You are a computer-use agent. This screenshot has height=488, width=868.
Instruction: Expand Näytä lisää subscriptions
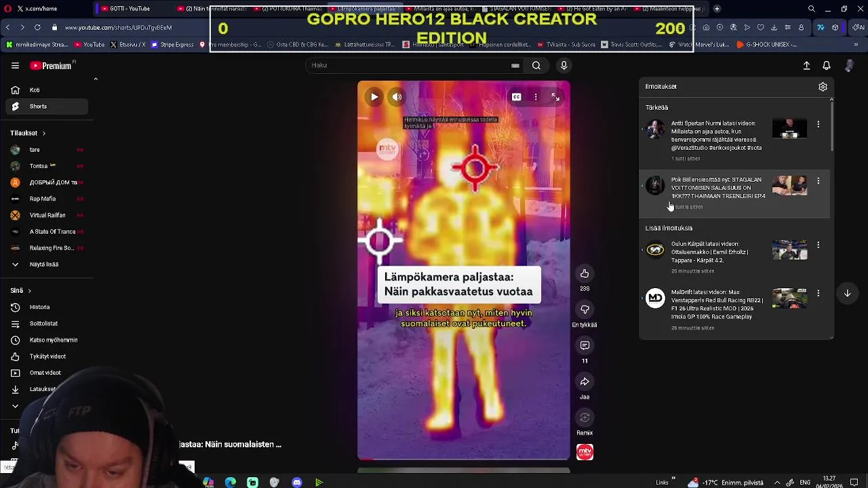pyautogui.click(x=46, y=264)
